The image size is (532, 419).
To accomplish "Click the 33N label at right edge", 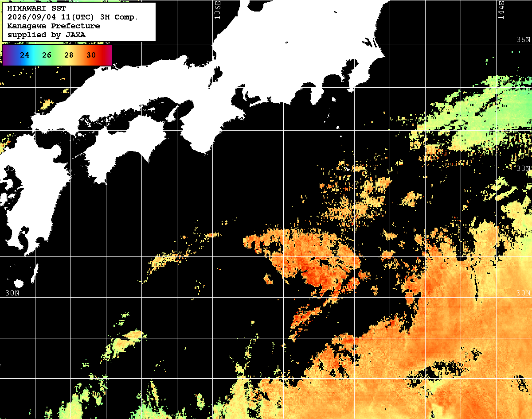I will 524,168.
